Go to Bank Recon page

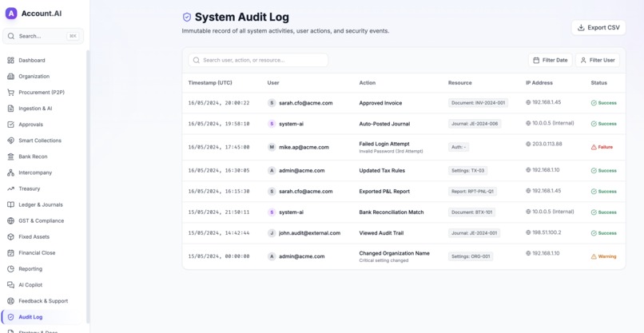[x=43, y=157]
